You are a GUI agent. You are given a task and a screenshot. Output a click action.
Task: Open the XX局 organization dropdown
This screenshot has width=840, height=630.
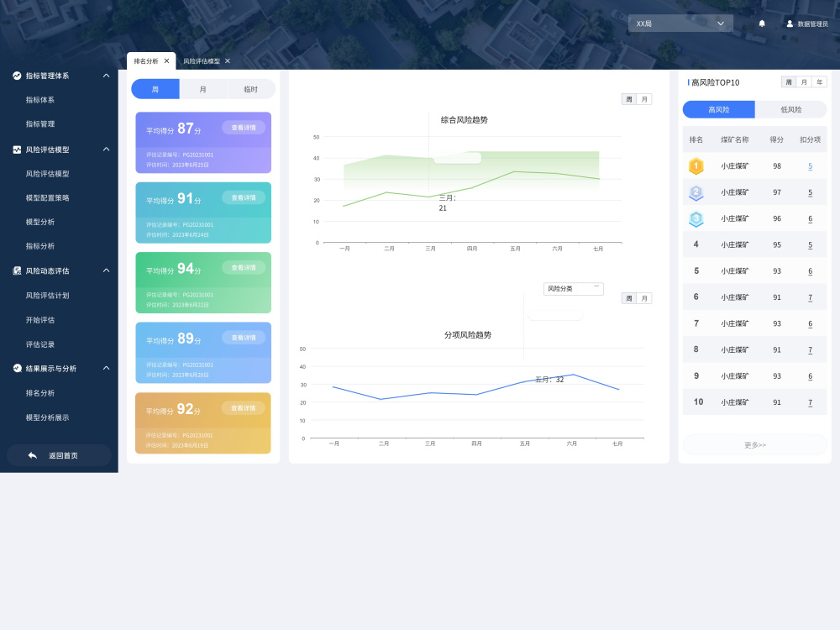(x=680, y=24)
